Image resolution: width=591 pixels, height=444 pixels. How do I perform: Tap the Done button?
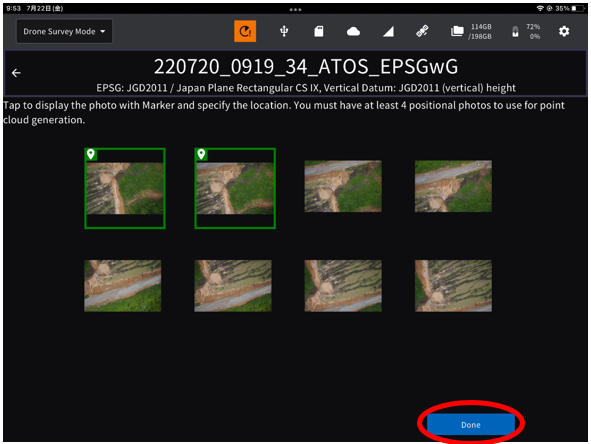tap(471, 425)
